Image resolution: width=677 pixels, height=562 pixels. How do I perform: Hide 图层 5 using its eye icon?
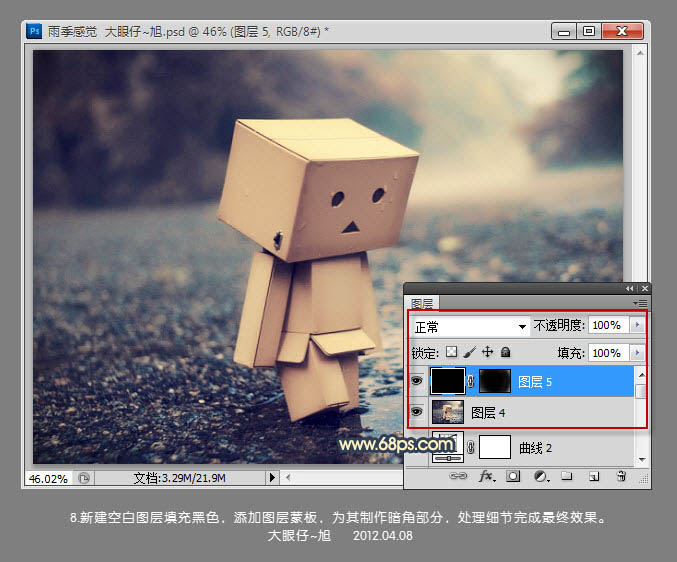416,381
